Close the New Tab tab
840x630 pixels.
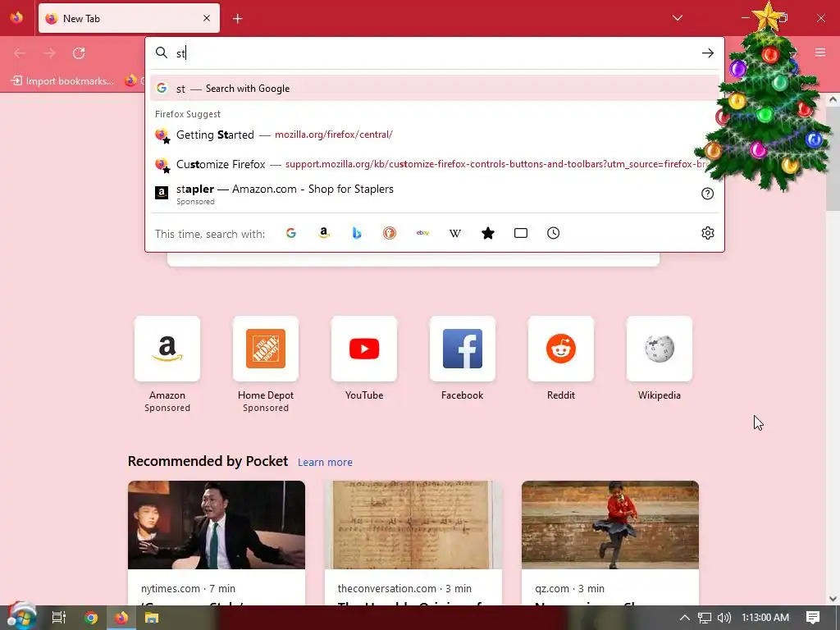(207, 18)
